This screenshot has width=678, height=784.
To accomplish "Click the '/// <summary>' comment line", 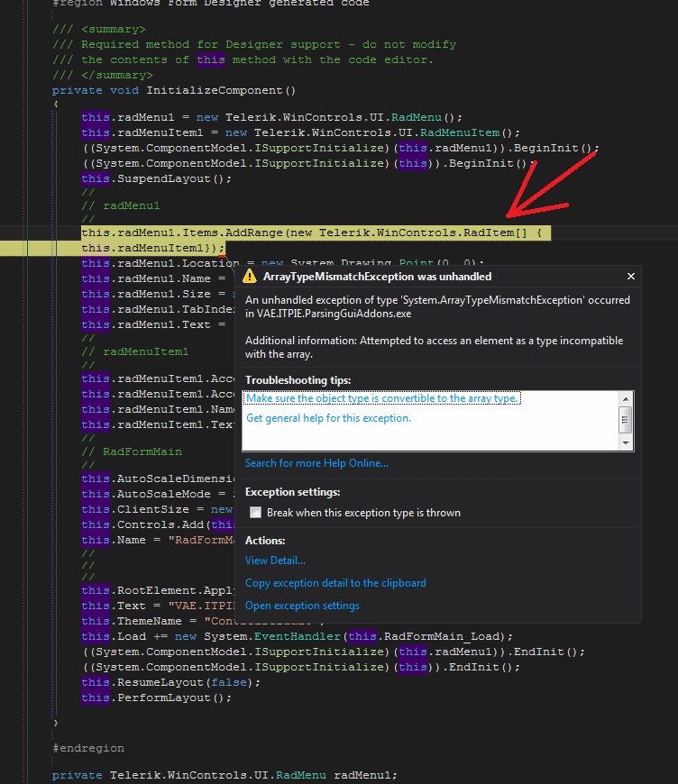I will 99,29.
